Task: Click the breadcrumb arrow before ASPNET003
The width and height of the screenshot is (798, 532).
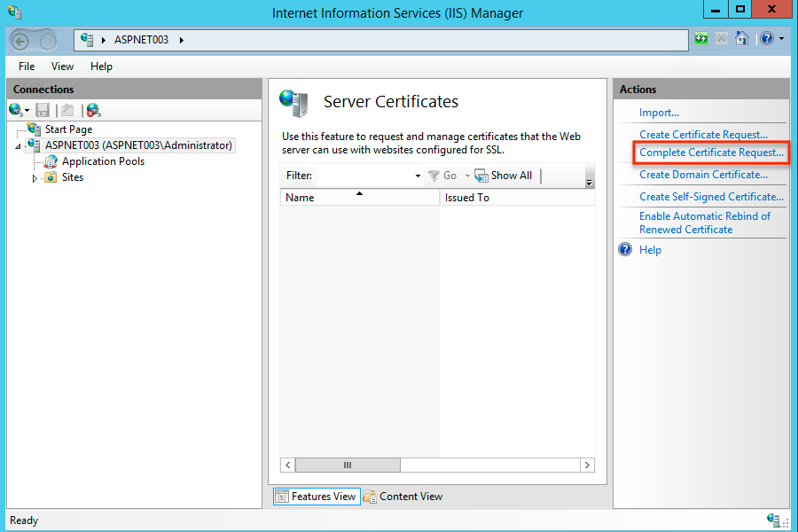Action: tap(104, 40)
